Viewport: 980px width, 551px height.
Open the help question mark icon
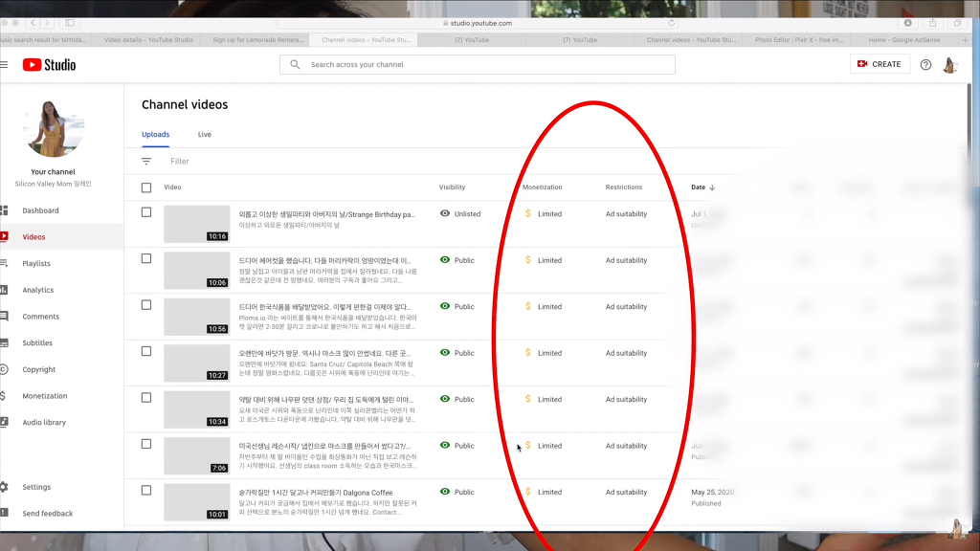925,64
